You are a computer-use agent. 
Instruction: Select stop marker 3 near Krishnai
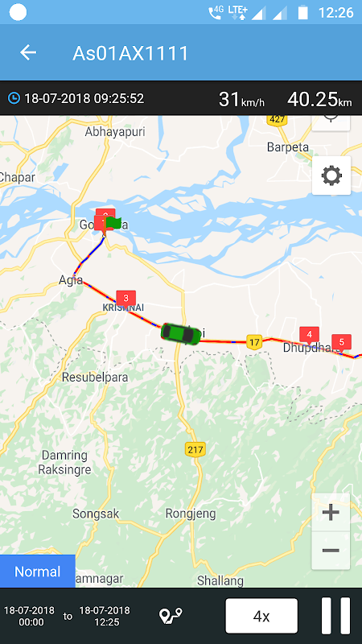pos(126,299)
